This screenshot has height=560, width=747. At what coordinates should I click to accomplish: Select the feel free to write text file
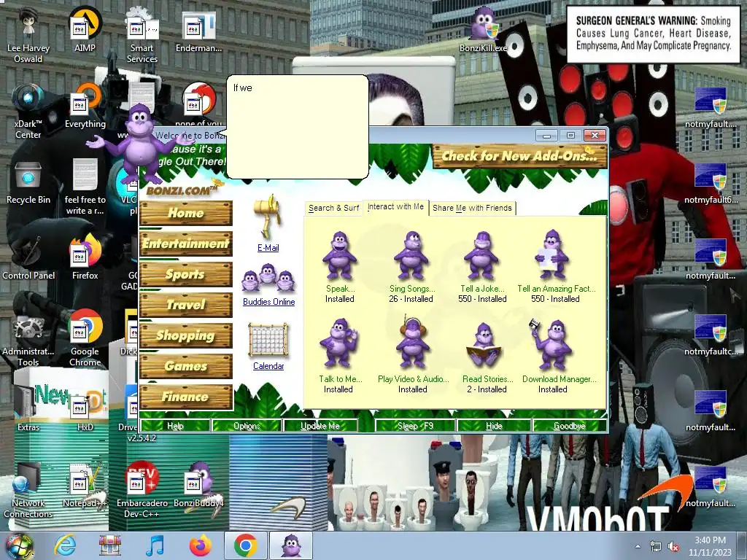tap(85, 187)
